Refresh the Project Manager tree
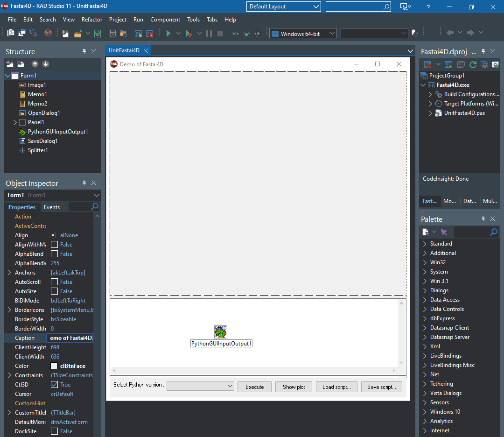The height and width of the screenshot is (437, 504). point(473,65)
